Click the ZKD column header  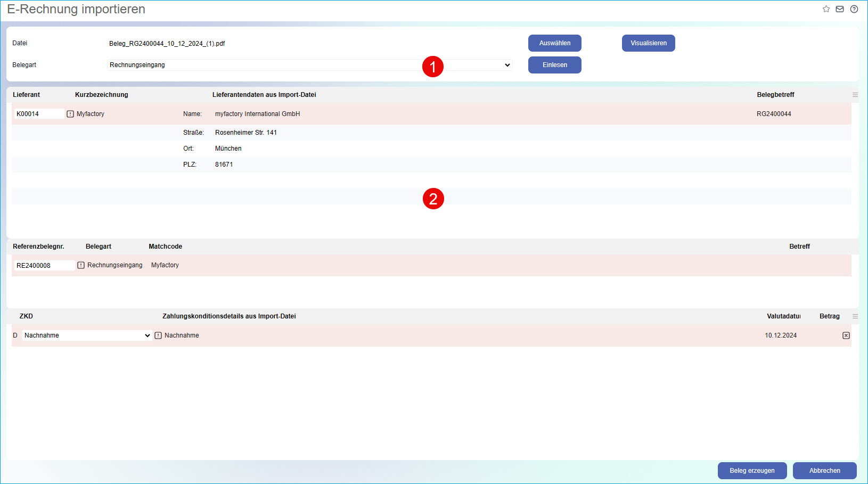(x=26, y=316)
